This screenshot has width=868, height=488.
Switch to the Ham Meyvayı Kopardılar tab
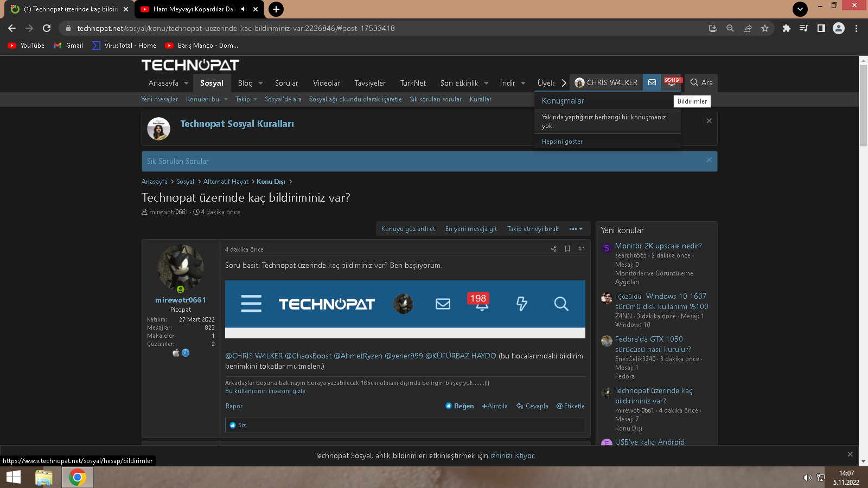click(194, 9)
